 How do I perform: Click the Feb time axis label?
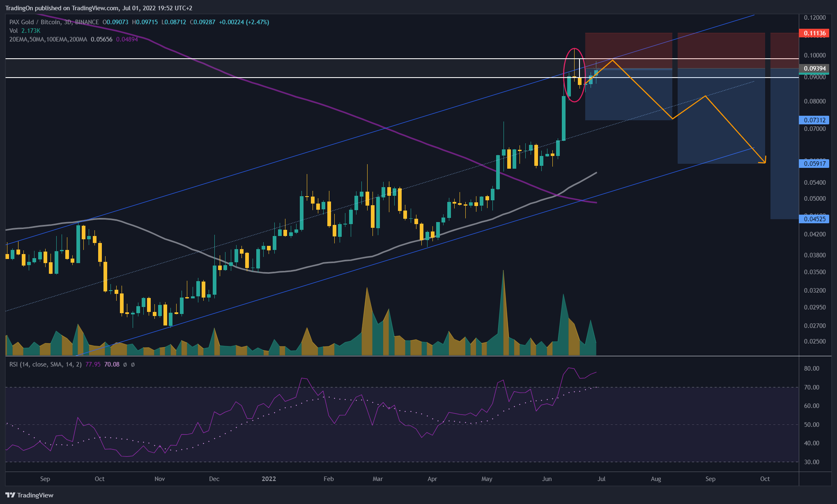click(x=329, y=479)
